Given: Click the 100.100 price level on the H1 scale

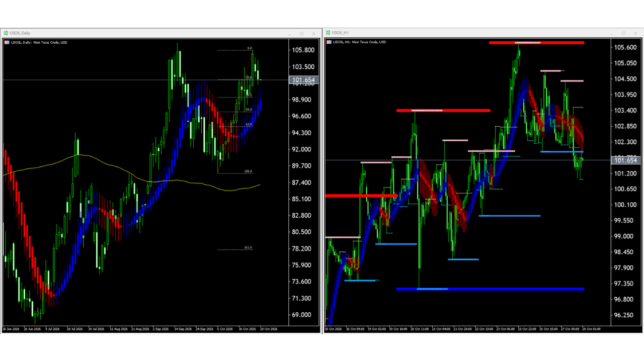Looking at the screenshot, I should (x=625, y=205).
